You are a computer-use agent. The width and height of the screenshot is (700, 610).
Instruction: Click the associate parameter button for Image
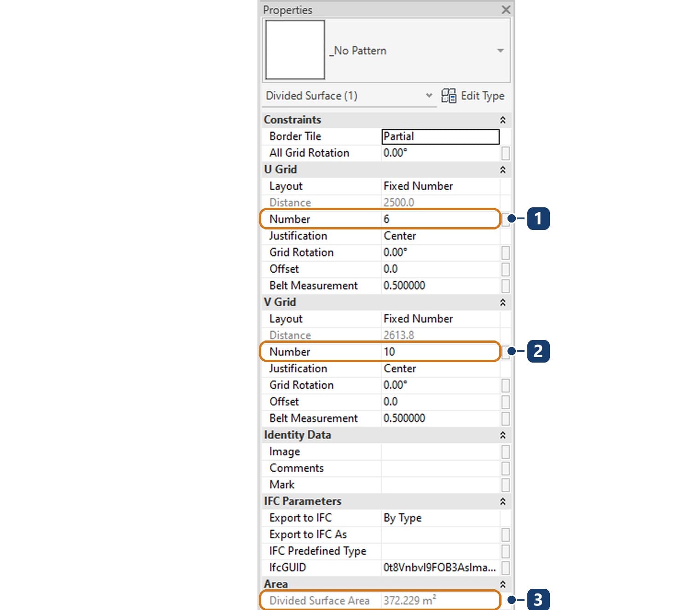506,452
